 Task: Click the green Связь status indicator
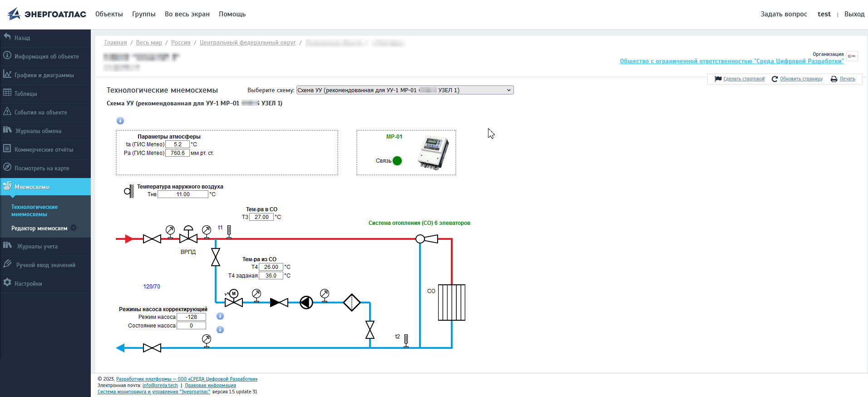tap(397, 161)
